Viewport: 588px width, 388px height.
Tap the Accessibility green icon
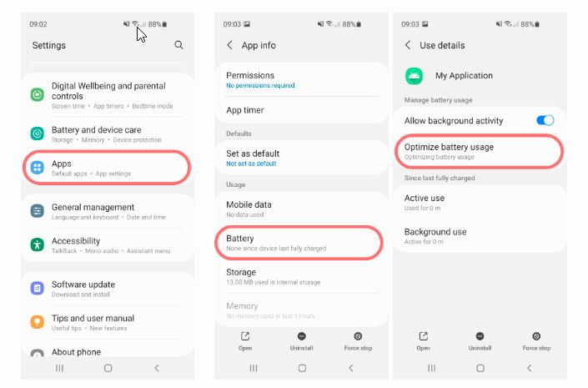click(38, 244)
